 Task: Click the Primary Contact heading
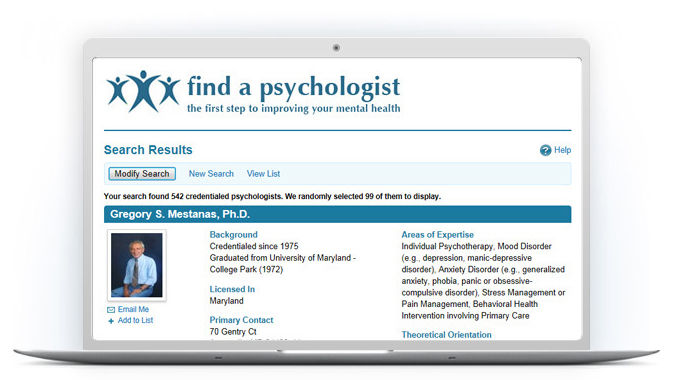coord(241,320)
